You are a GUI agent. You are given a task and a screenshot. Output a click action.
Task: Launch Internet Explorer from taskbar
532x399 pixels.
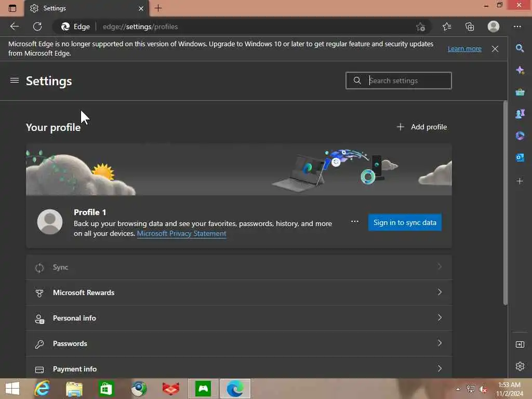42,389
